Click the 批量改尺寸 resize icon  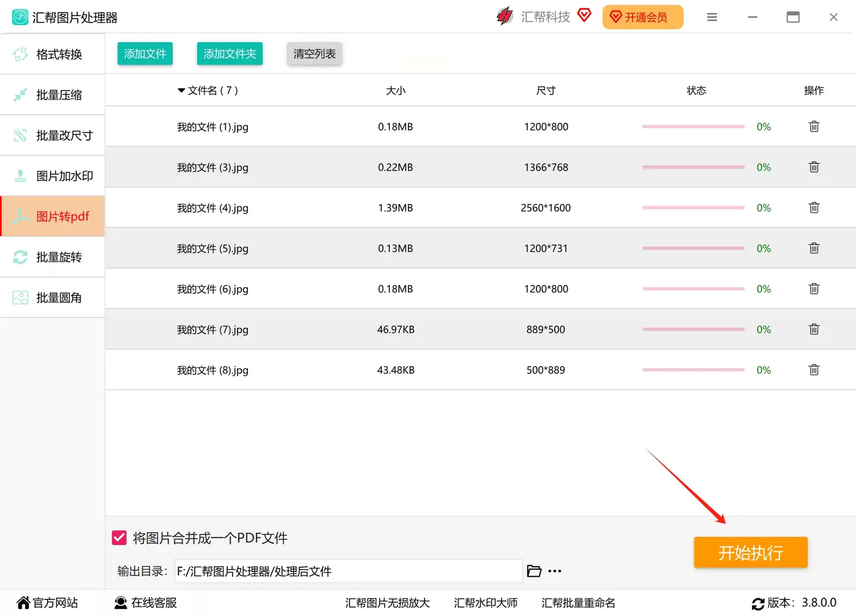point(20,135)
